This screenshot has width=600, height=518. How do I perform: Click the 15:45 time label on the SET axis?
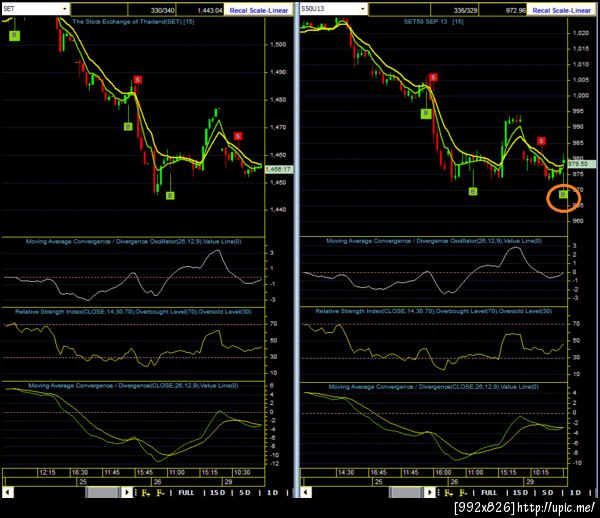click(x=145, y=472)
